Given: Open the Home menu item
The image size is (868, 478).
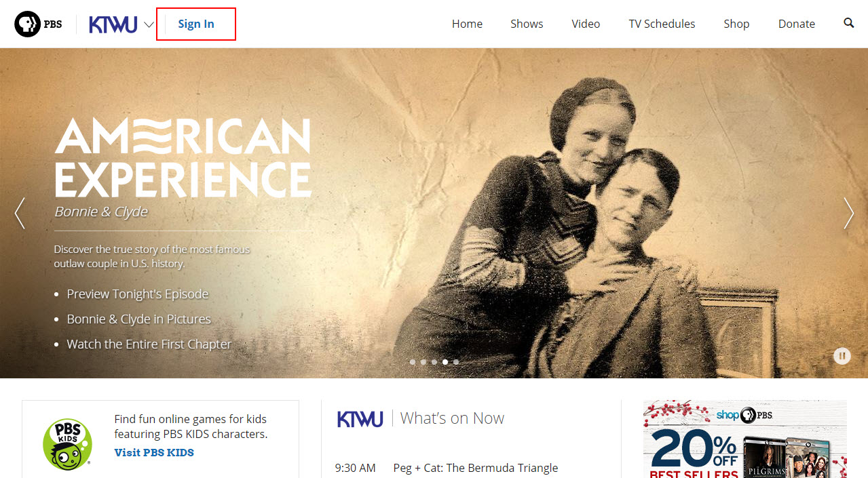Looking at the screenshot, I should (x=467, y=24).
